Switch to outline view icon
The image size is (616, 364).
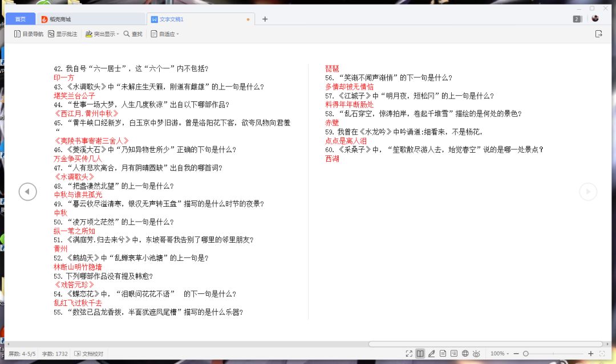coord(454,354)
